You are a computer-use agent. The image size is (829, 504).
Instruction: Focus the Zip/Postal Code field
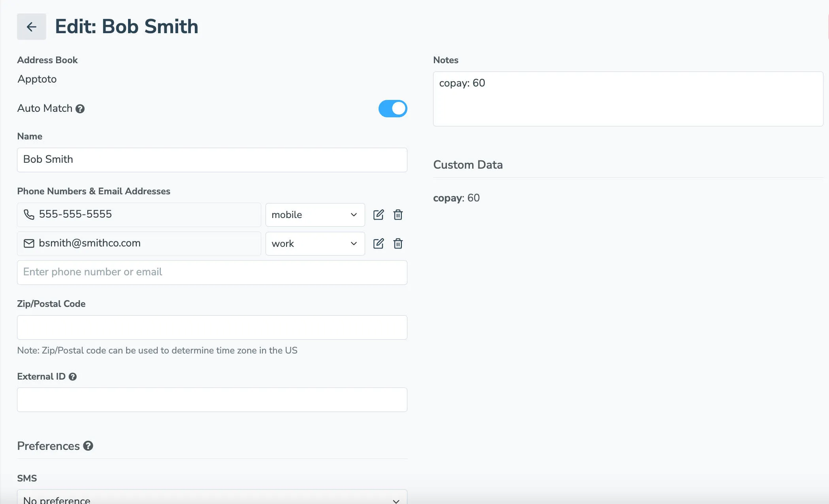point(212,327)
